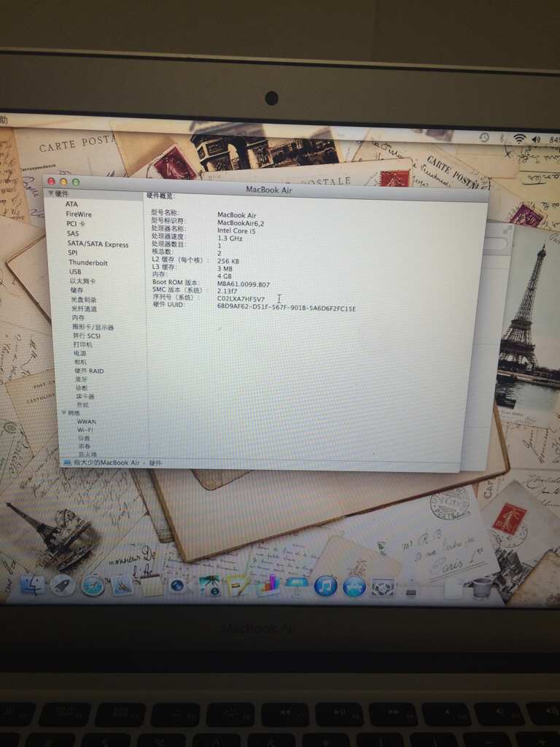Select 蓝牙 Bluetooth item in sidebar
The height and width of the screenshot is (747, 560).
pos(82,379)
